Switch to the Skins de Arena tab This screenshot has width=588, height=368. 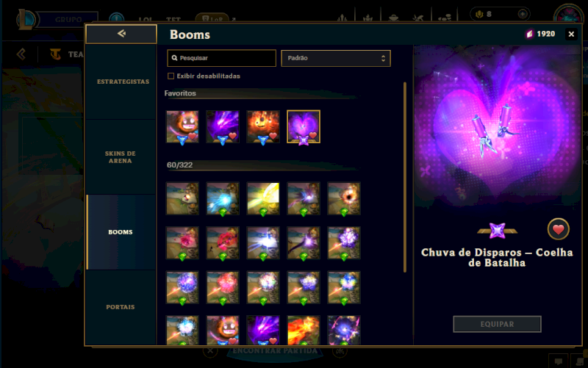[121, 157]
